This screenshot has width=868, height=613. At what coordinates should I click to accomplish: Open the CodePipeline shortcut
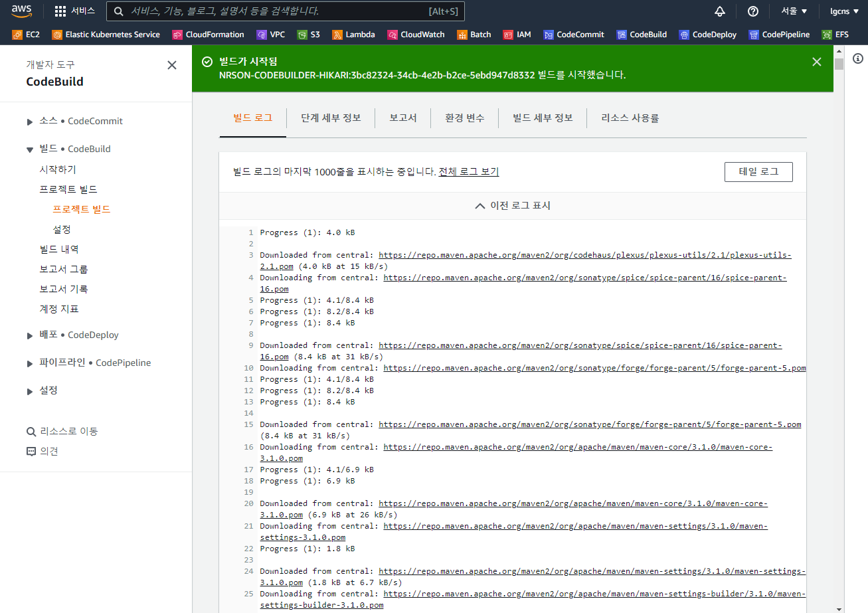point(779,35)
